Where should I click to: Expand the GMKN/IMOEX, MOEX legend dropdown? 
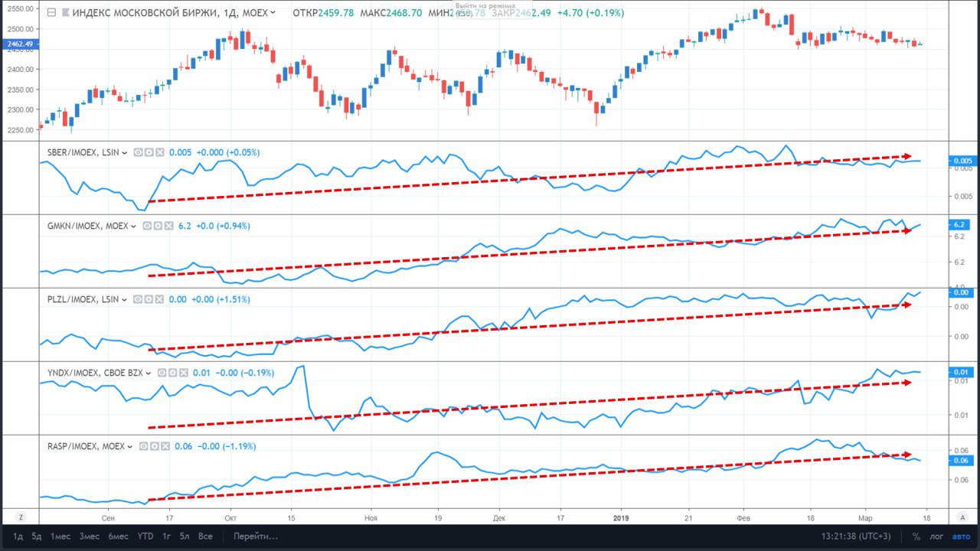tap(133, 226)
